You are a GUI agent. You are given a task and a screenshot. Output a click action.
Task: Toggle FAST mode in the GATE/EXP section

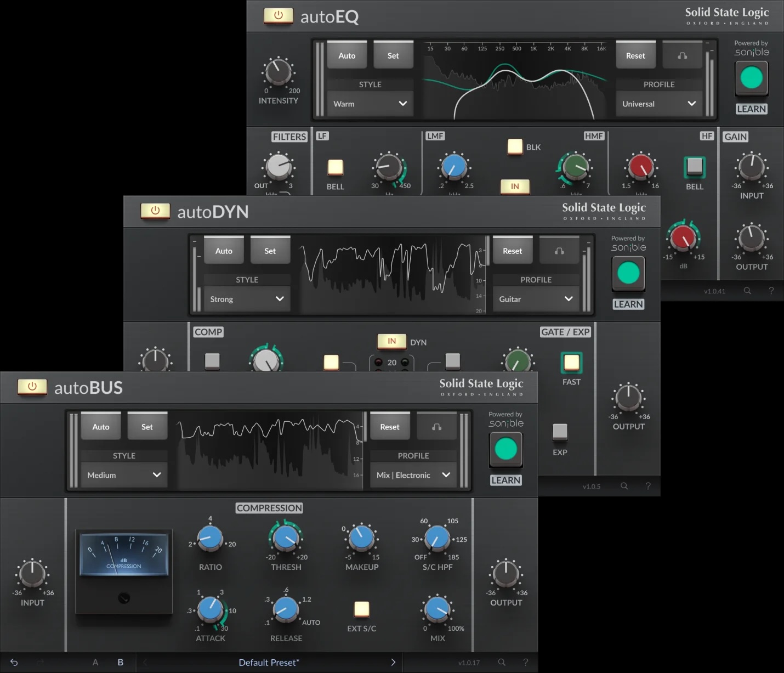click(571, 362)
